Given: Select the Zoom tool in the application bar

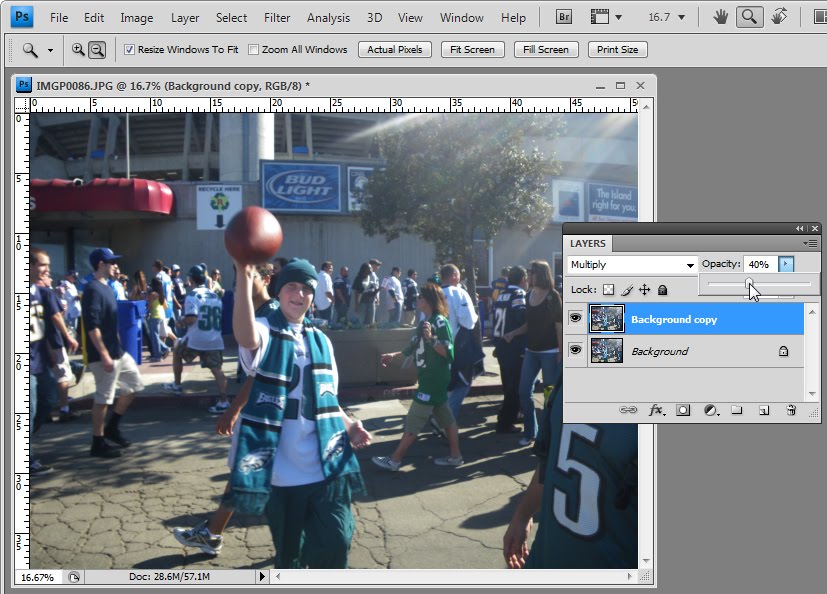Looking at the screenshot, I should click(x=749, y=17).
